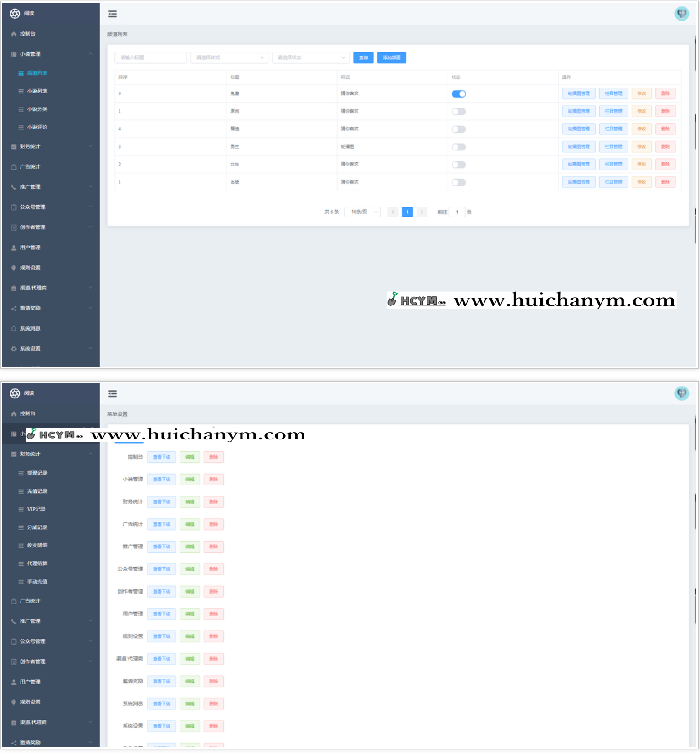Click 编辑 button in the 用户管理 row
Screen dimensions: 700x754
point(190,614)
